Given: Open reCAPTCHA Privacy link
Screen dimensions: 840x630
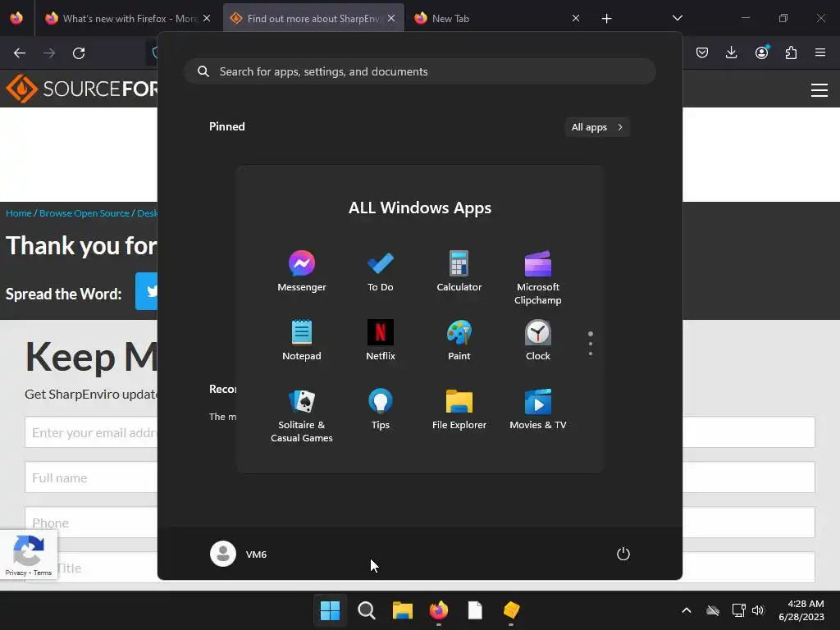Looking at the screenshot, I should click(x=16, y=573).
